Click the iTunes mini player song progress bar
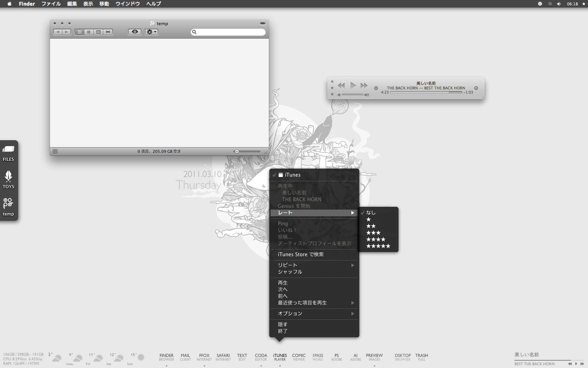Screen dimensions: 588x368 point(426,93)
